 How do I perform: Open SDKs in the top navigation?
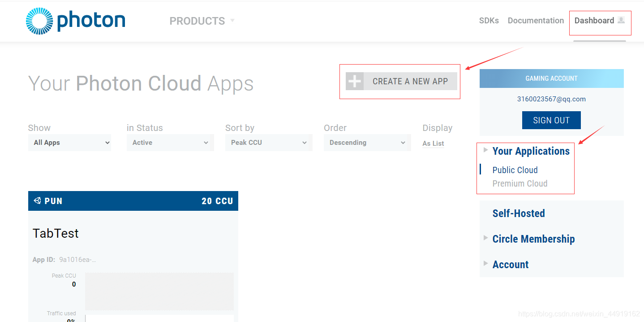pyautogui.click(x=489, y=21)
